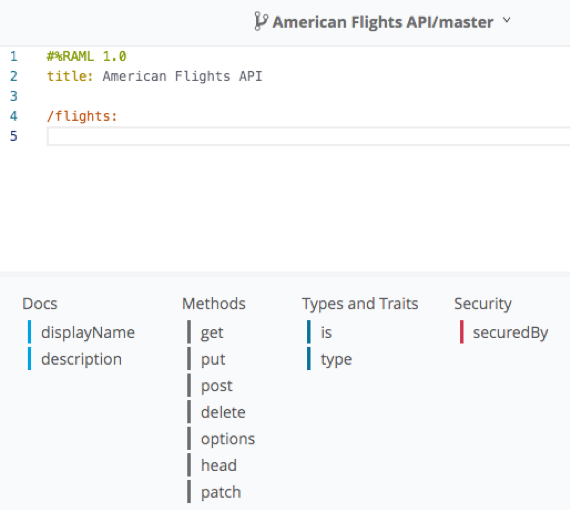The width and height of the screenshot is (570, 510).
Task: Insert the patch method from Methods
Action: (x=221, y=492)
